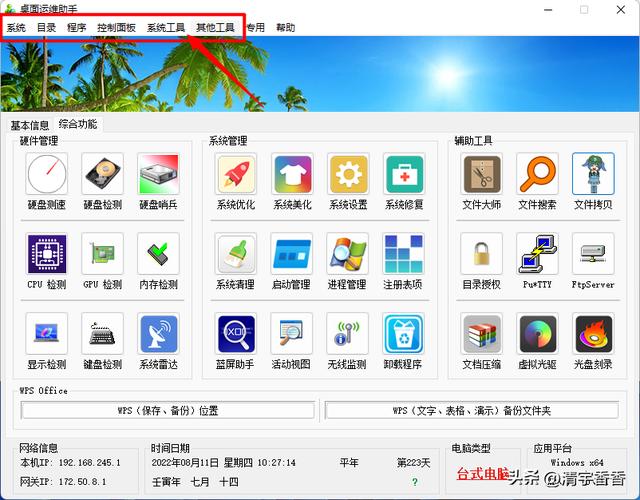Open the 注册表项 registry tool
This screenshot has height=500, width=640.
pyautogui.click(x=403, y=254)
